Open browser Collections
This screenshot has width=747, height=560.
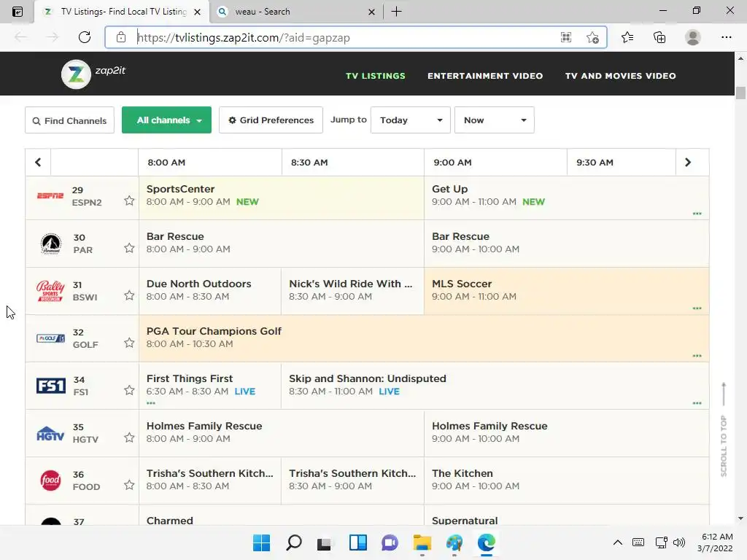pyautogui.click(x=659, y=37)
